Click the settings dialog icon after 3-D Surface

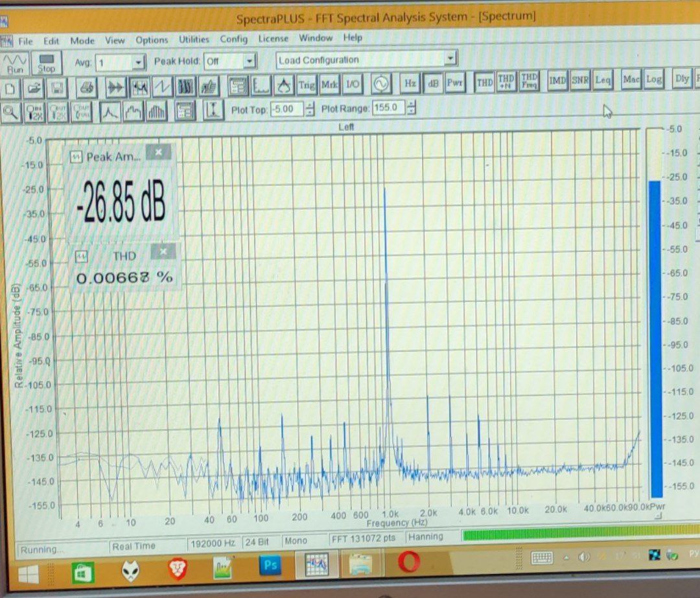pyautogui.click(x=238, y=86)
